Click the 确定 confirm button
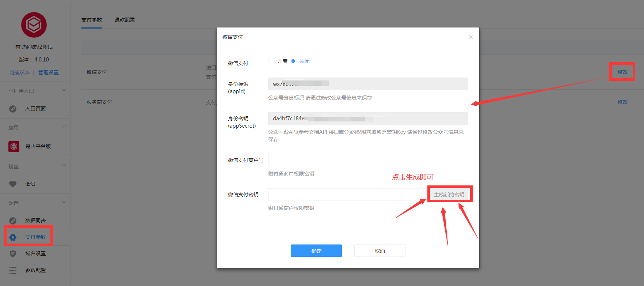The image size is (644, 286). tap(316, 251)
